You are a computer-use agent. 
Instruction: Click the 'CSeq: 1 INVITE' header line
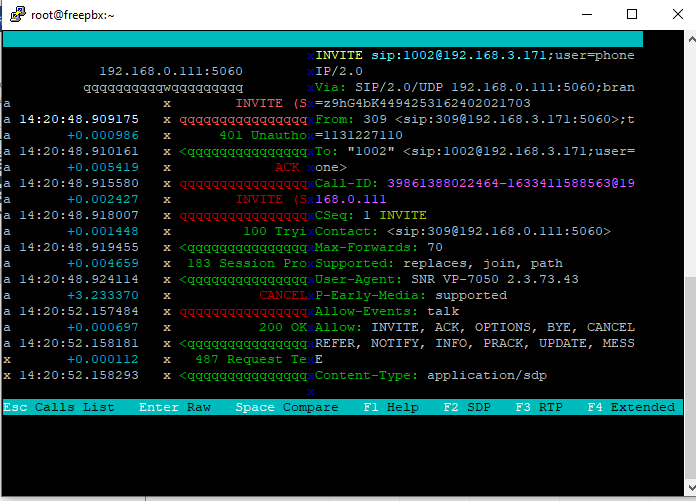tap(371, 215)
